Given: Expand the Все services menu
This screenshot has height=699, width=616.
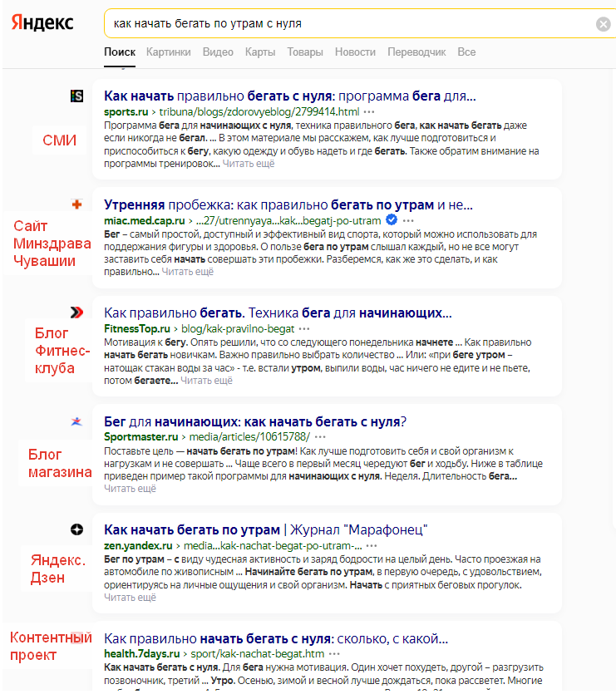Looking at the screenshot, I should (466, 52).
